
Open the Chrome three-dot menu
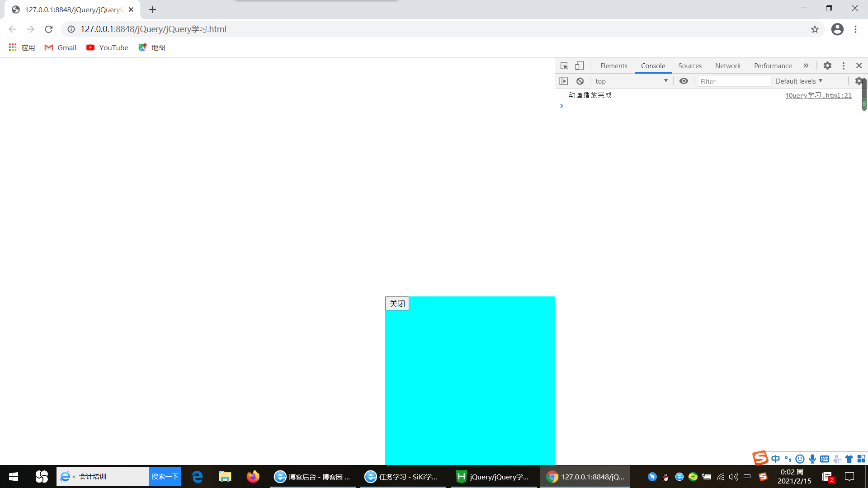tap(855, 29)
